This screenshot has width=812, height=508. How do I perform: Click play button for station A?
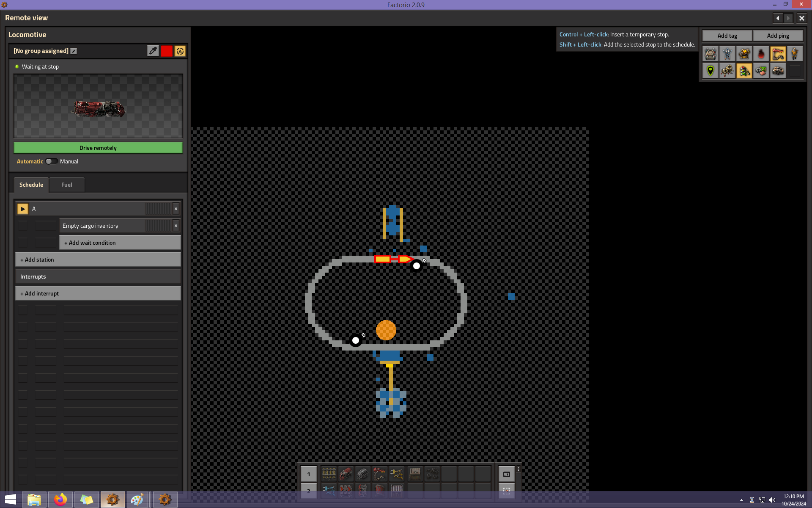click(x=23, y=209)
